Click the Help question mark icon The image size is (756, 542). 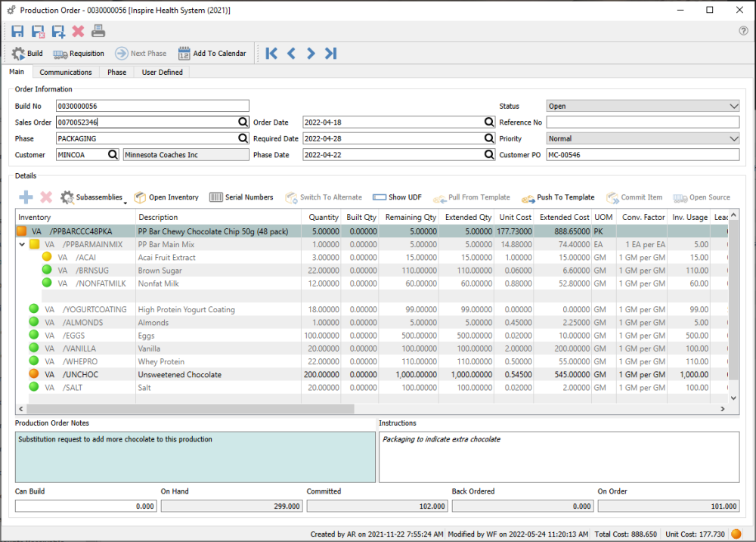[x=743, y=31]
